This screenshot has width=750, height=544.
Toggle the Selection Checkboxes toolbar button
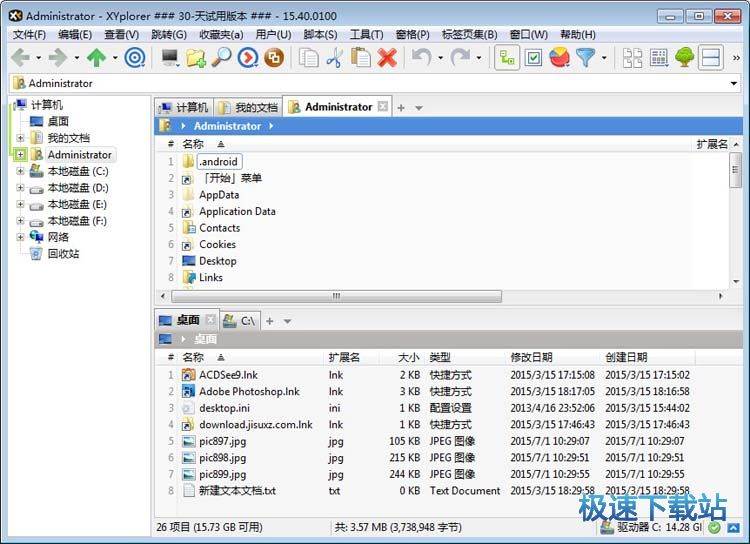pos(534,58)
